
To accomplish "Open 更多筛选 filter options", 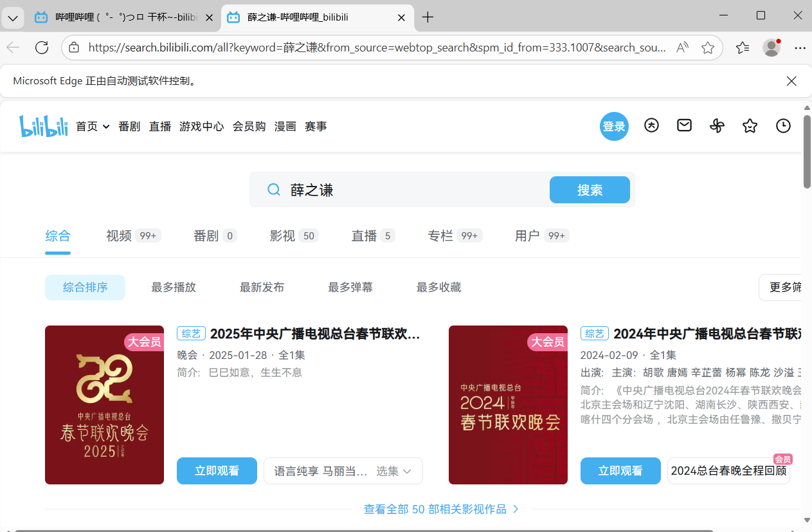I will coord(780,288).
